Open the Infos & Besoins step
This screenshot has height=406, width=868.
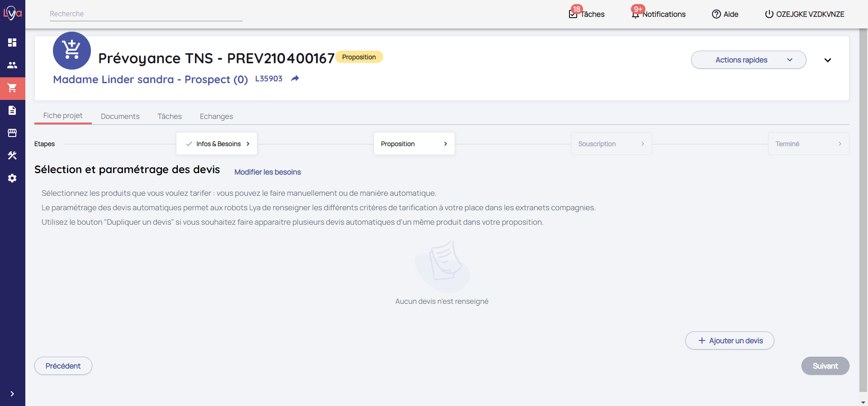coord(217,144)
